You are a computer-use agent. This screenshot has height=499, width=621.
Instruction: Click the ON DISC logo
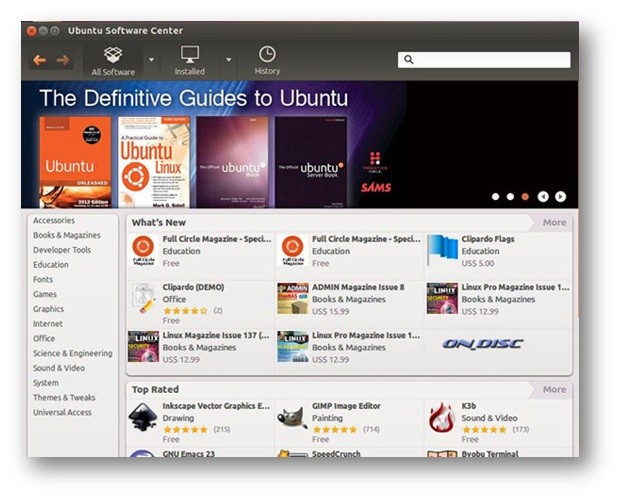(x=483, y=343)
